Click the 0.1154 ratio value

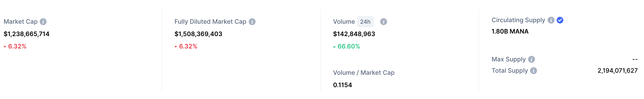click(342, 85)
